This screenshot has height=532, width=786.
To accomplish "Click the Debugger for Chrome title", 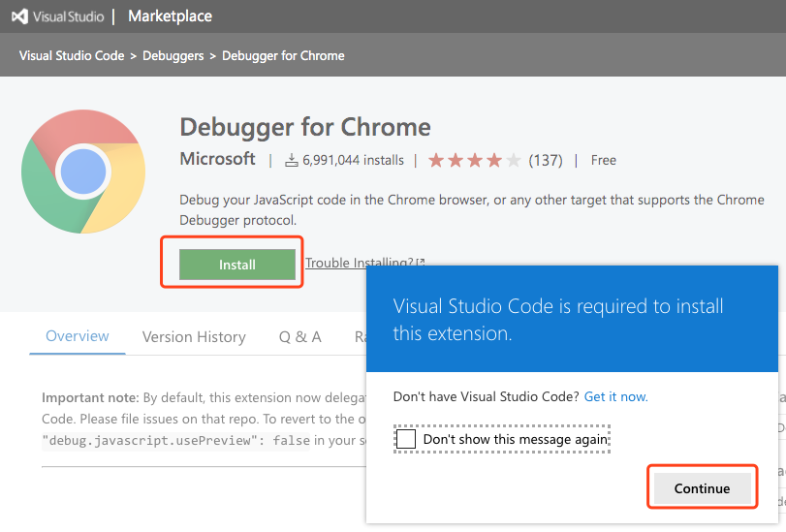I will [x=305, y=127].
